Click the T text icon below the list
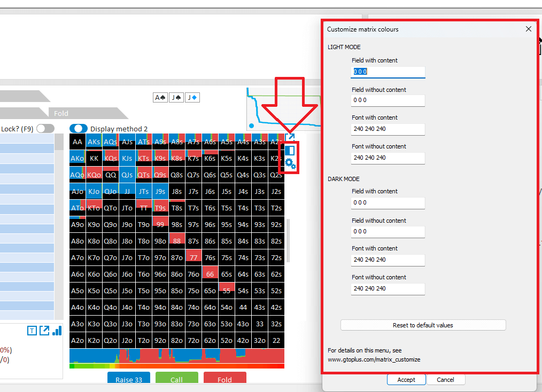The width and height of the screenshot is (542, 392). [32, 331]
